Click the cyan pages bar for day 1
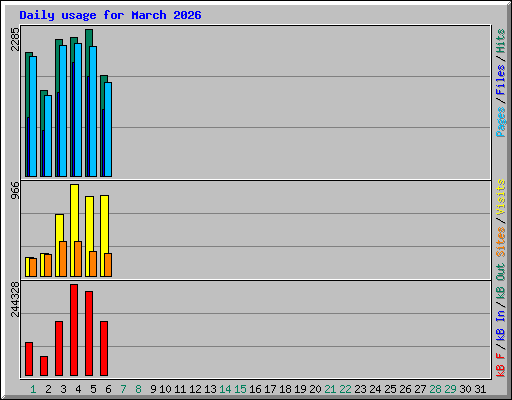The height and width of the screenshot is (400, 512). 33,116
